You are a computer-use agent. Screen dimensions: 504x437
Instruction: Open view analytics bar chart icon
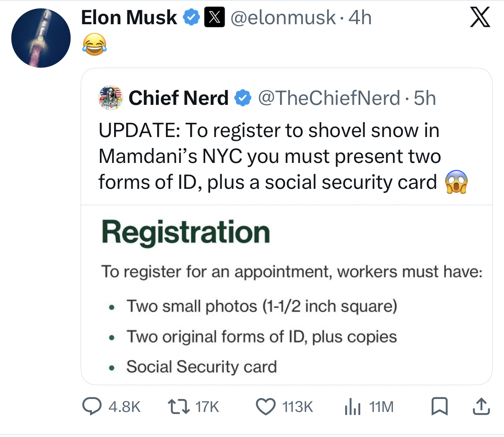[352, 407]
